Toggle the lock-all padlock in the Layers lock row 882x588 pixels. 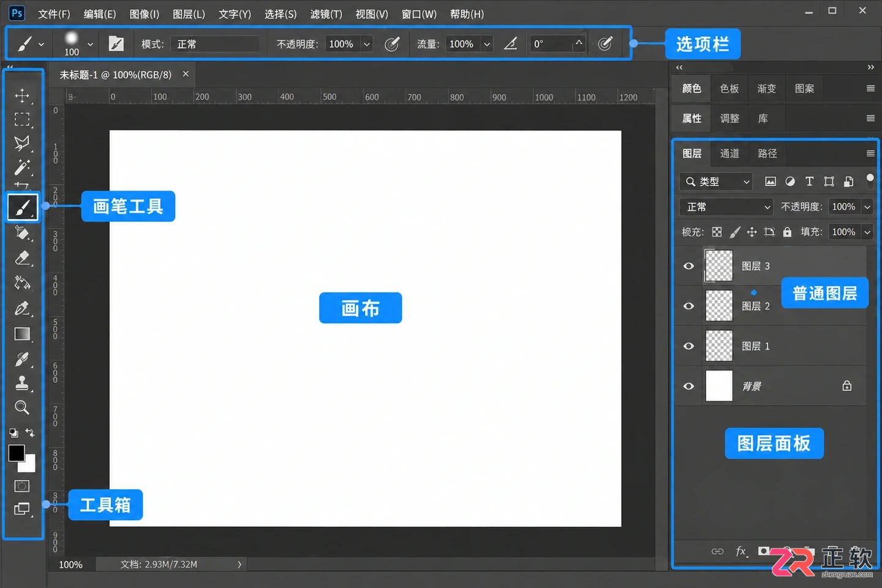click(x=787, y=232)
